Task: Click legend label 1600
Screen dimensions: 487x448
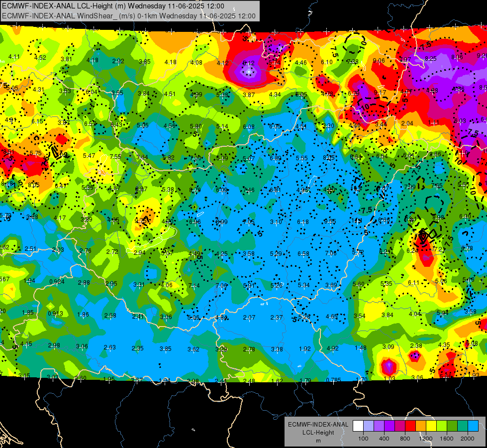Action: [x=447, y=439]
